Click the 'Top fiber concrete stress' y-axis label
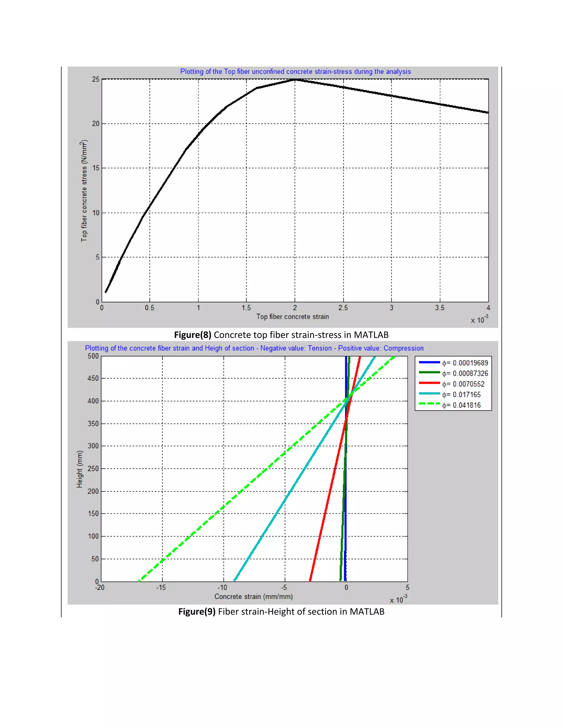563x728 pixels. [84, 191]
